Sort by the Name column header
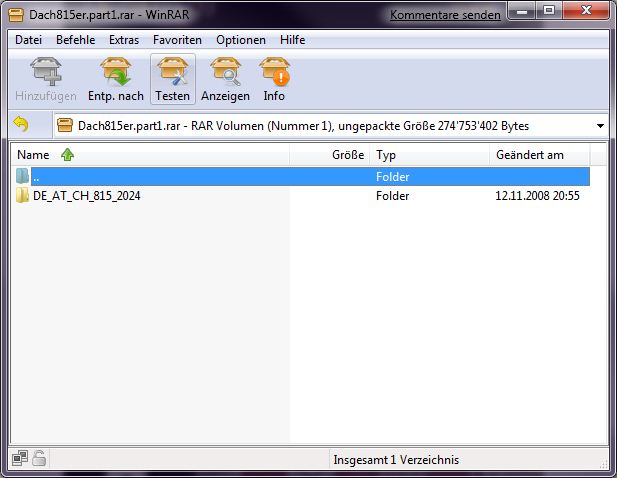Viewport: 617px width, 478px height. 150,155
